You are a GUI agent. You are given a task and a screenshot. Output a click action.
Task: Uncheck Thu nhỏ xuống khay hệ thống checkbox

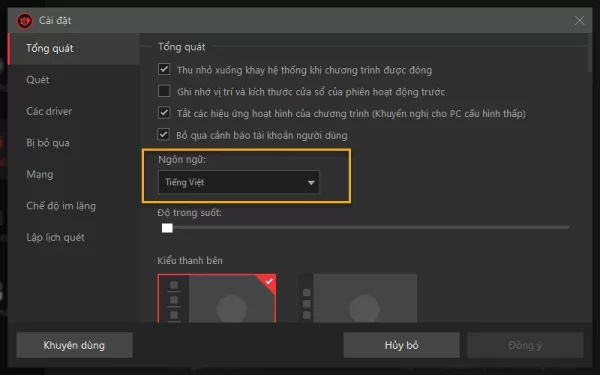tap(164, 69)
